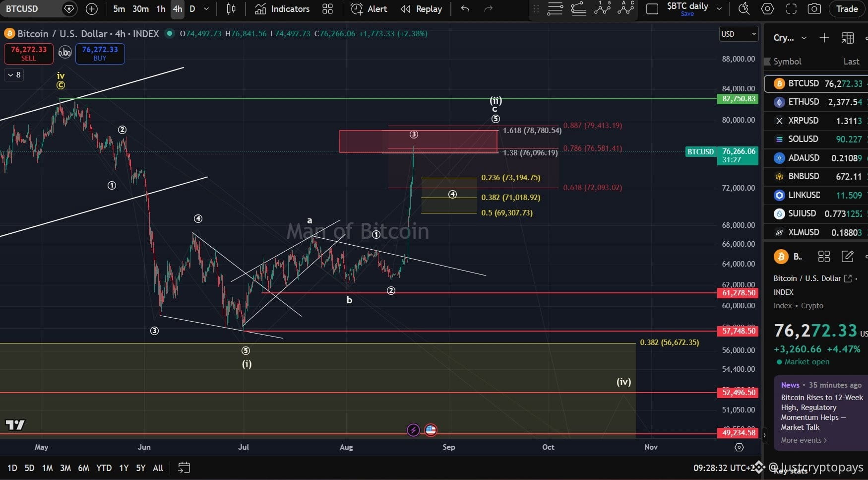Collapse the right sidebar with the arrow handle
This screenshot has height=480, width=868.
click(x=764, y=435)
